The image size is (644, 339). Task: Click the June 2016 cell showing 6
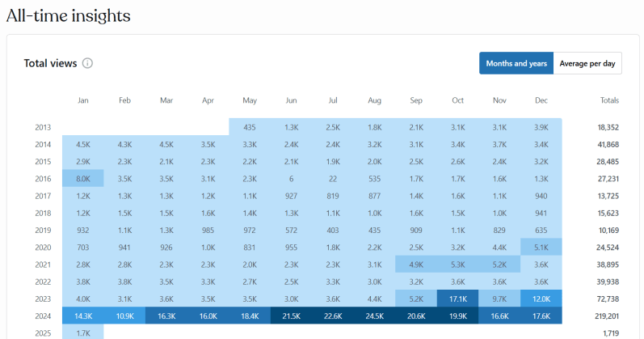pyautogui.click(x=292, y=178)
